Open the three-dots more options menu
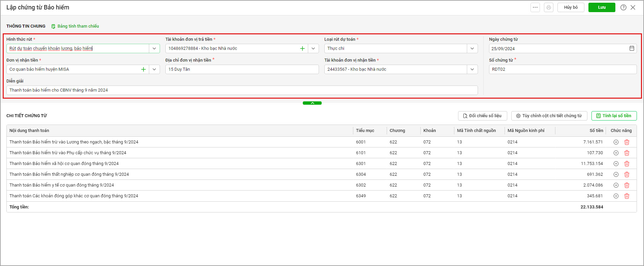Viewport: 644px width, 266px height. tap(535, 7)
